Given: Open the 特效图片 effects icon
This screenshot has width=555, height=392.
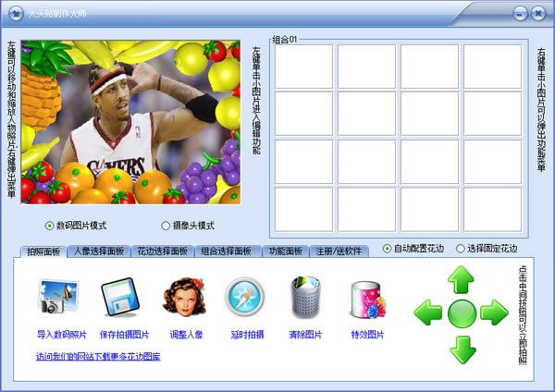Looking at the screenshot, I should point(367,300).
